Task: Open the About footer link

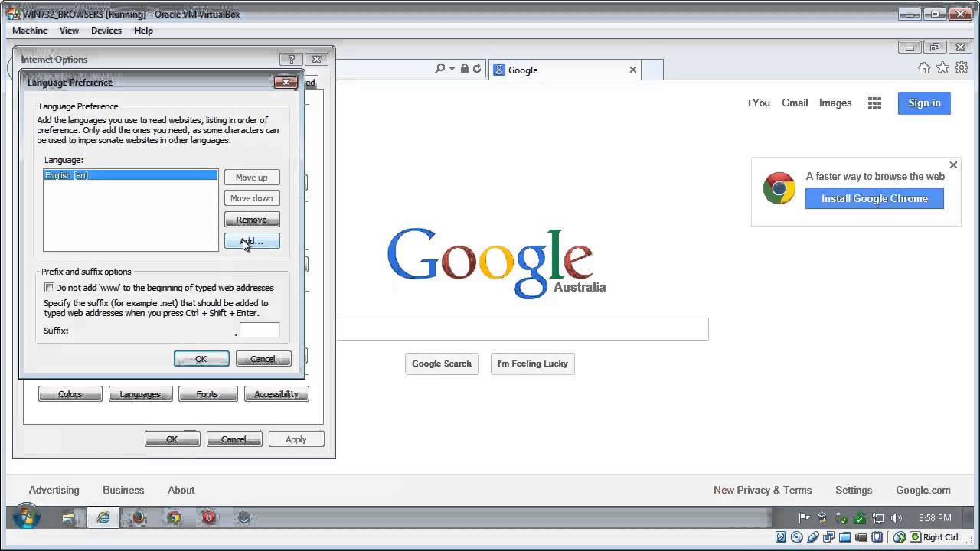Action: tap(181, 490)
